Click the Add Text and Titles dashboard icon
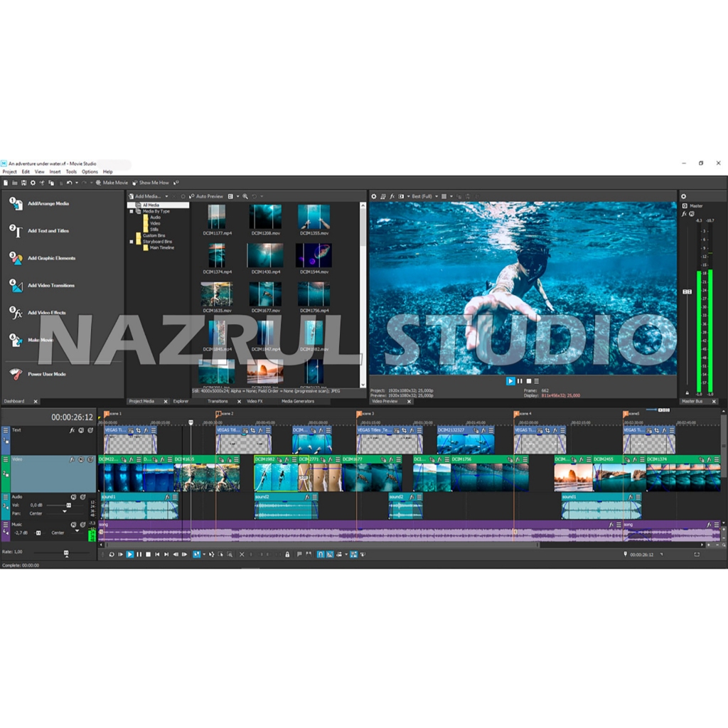The width and height of the screenshot is (728, 728). (16, 230)
